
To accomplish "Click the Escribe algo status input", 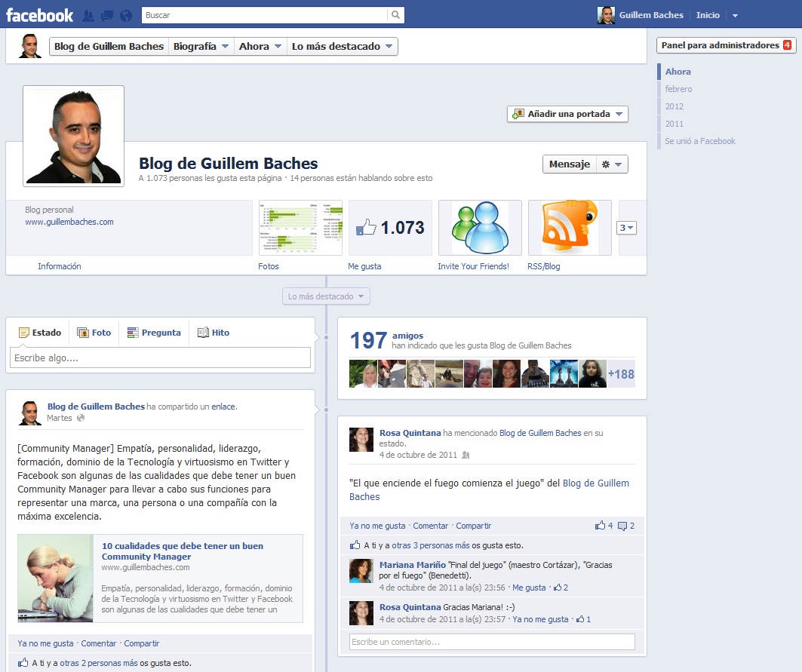I will point(160,357).
